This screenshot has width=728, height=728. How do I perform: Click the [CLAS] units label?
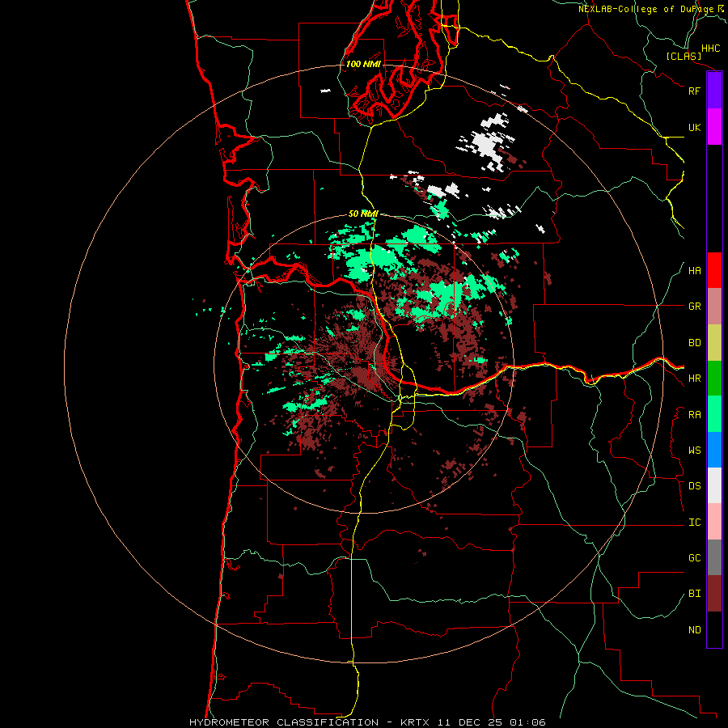point(684,56)
